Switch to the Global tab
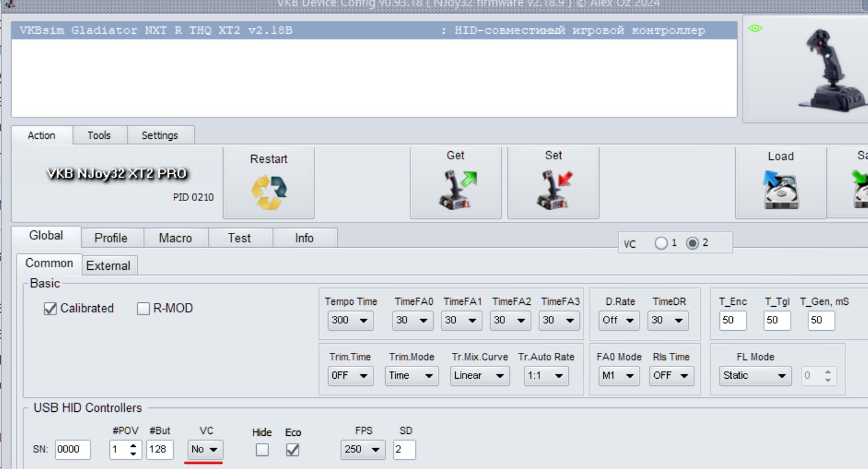 click(x=46, y=236)
